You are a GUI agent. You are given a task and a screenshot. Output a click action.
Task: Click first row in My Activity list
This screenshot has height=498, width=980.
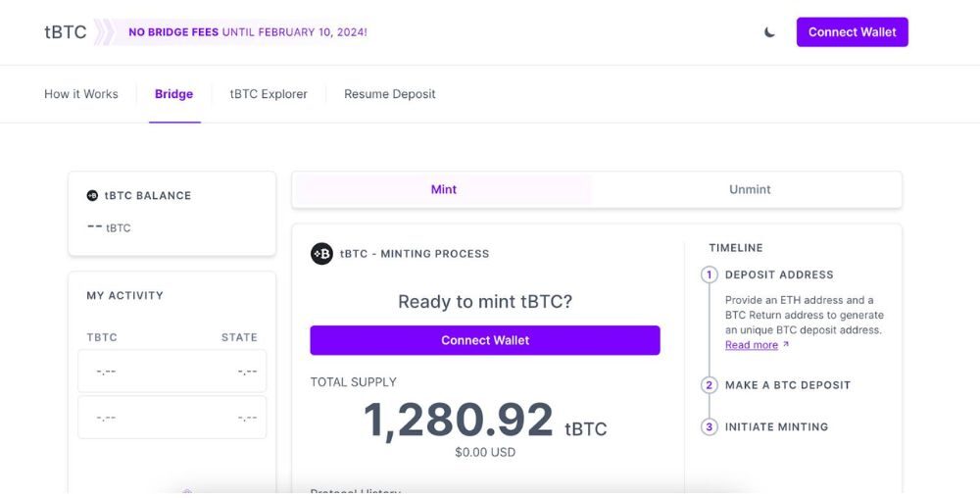(172, 372)
